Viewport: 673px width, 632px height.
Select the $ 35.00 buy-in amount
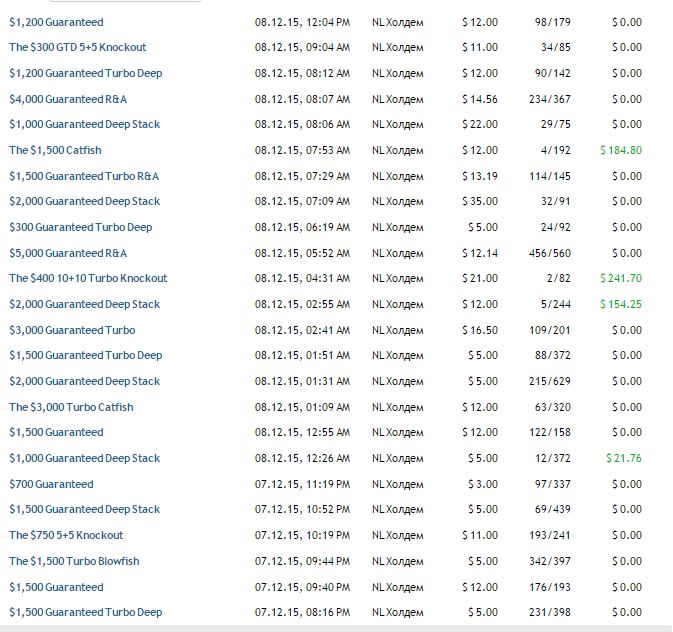[480, 201]
